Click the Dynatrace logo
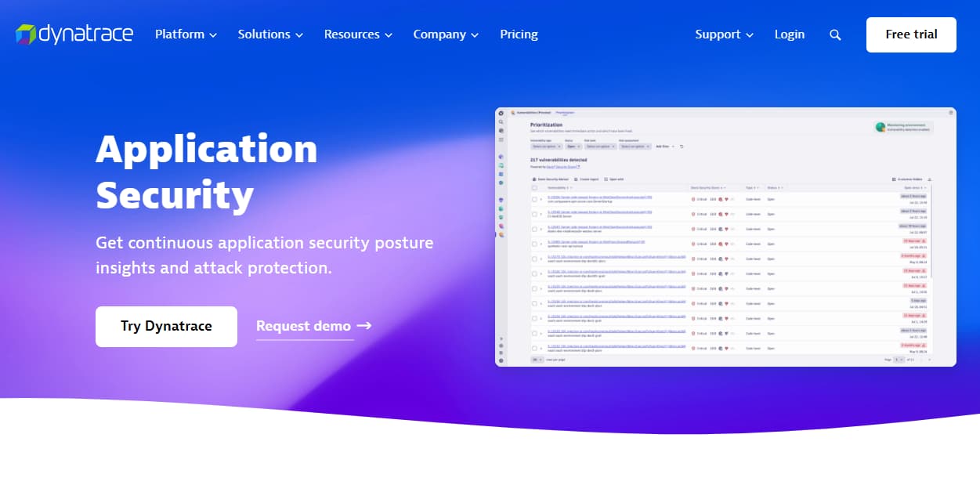Image resolution: width=980 pixels, height=485 pixels. point(74,34)
